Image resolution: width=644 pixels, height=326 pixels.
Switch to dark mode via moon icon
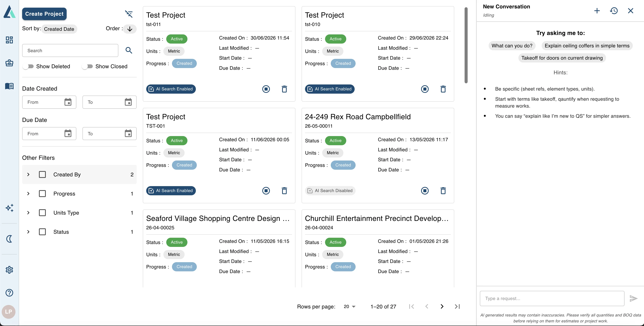click(x=9, y=239)
